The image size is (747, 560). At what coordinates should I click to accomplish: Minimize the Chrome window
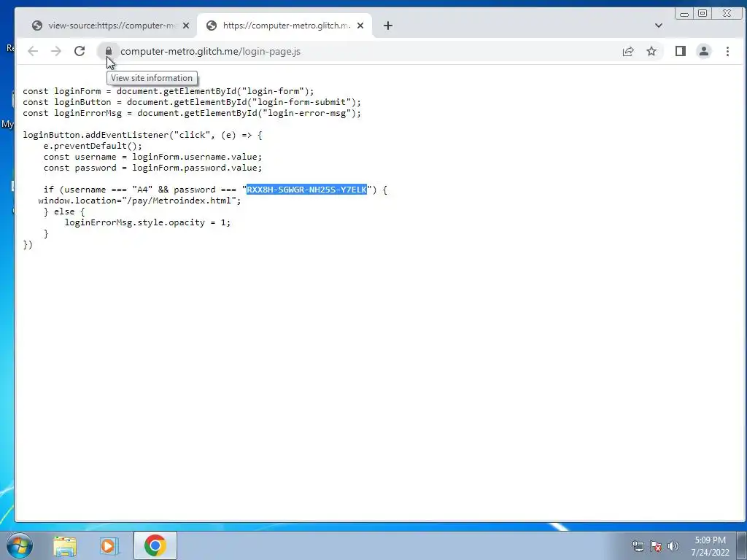684,13
